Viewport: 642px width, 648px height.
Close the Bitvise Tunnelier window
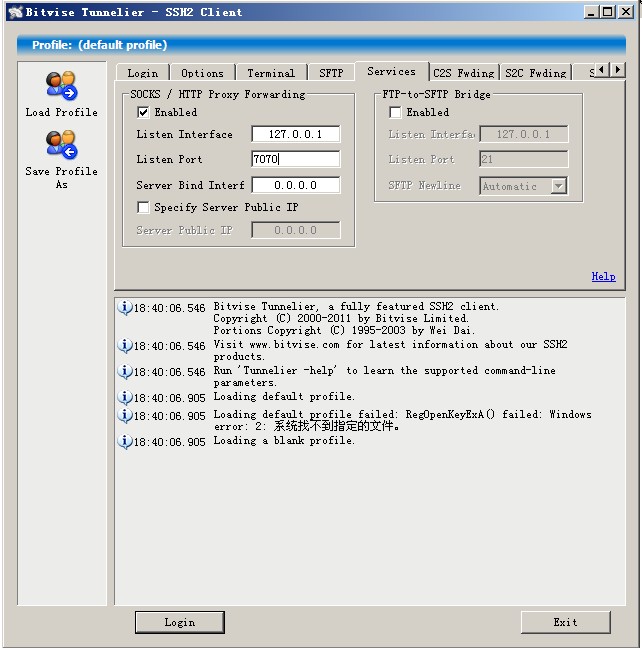[x=626, y=12]
